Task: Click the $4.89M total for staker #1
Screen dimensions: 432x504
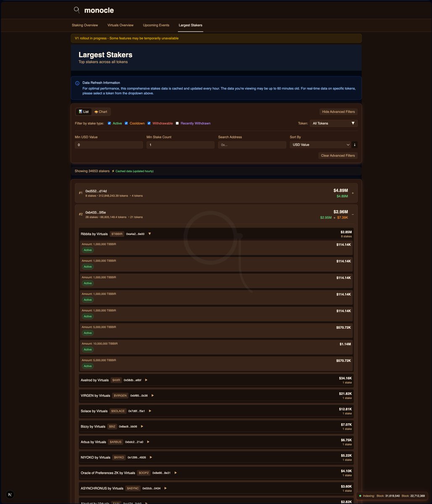Action: tap(341, 191)
